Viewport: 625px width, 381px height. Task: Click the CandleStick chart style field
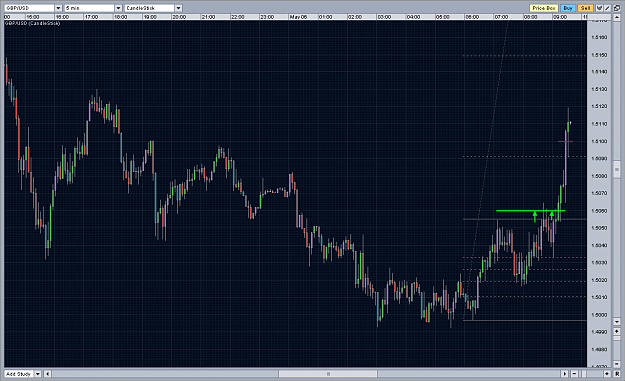[150, 8]
